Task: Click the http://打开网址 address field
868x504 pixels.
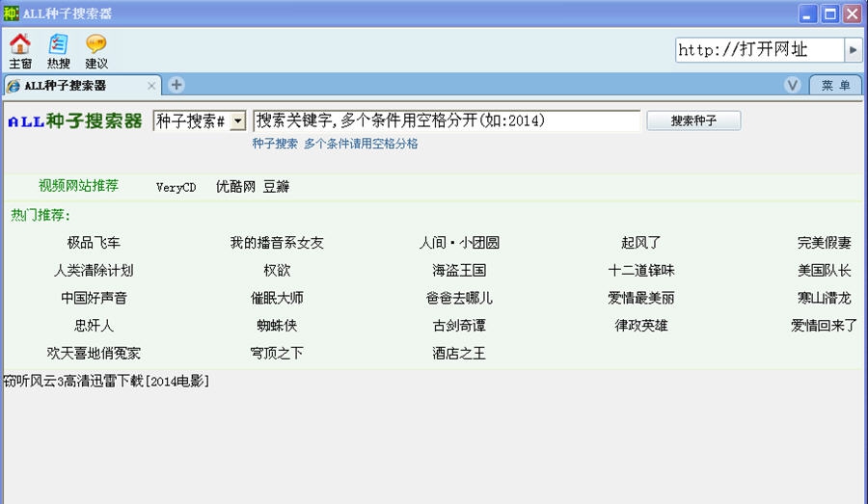Action: 760,50
